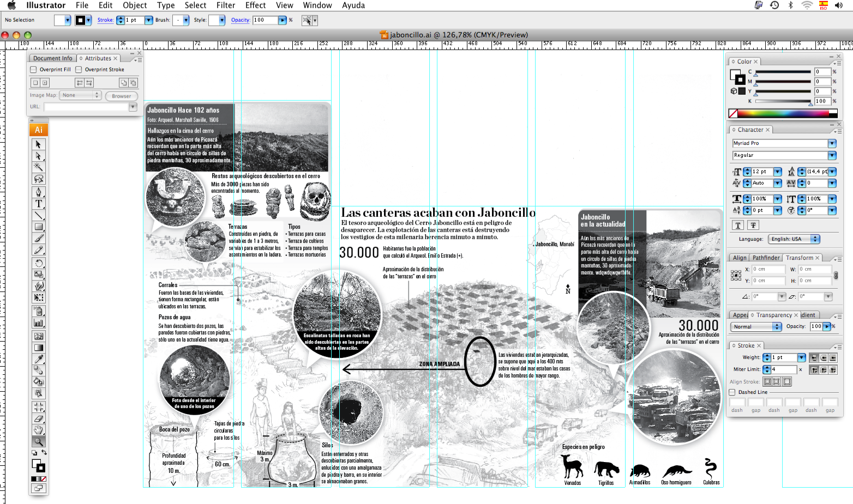This screenshot has width=853, height=504.
Task: Click the Underline button in Character panel
Action: tap(738, 225)
